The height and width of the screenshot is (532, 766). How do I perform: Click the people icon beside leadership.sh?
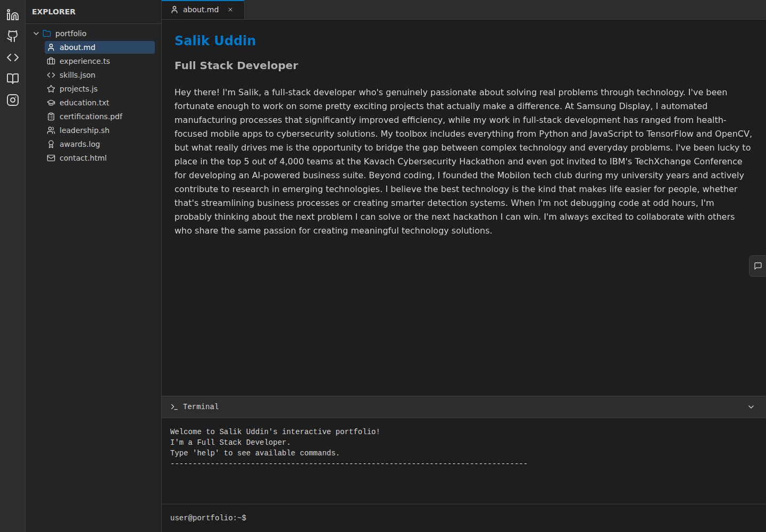point(51,130)
